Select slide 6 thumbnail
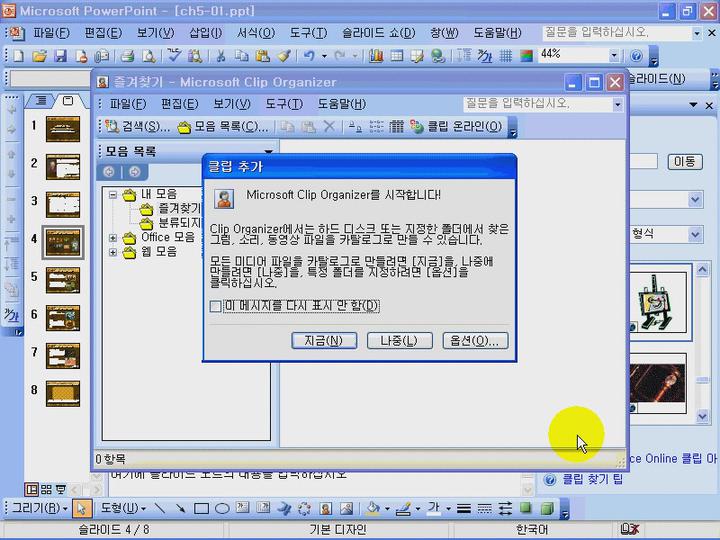 [x=63, y=318]
